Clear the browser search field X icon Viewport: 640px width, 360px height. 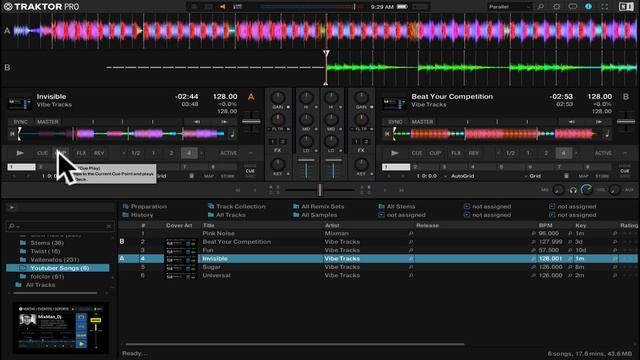[x=109, y=226]
